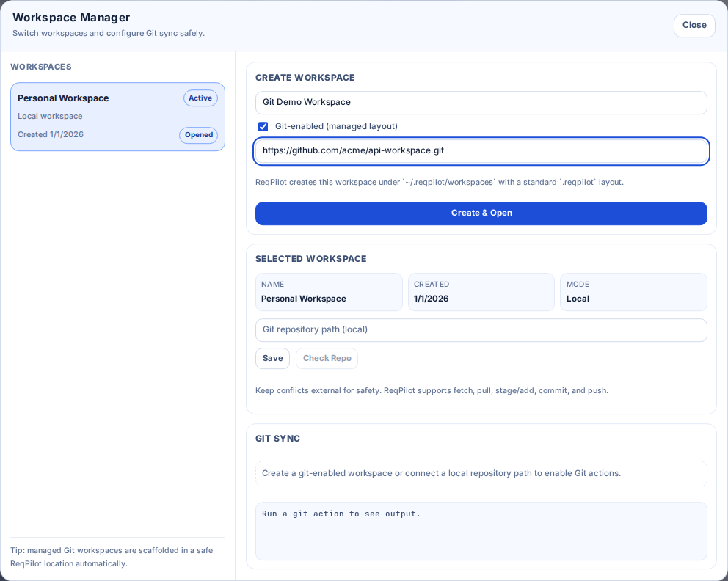Click the CREATED date field showing 1/1/2026

[481, 292]
